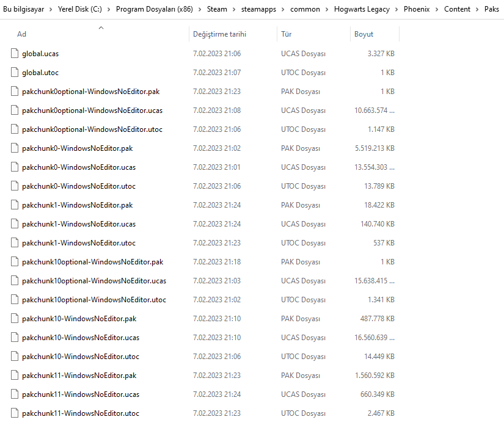Click the pakchunk10-WindowsNoEditor.ucas file icon
The height and width of the screenshot is (425, 504).
(x=15, y=338)
